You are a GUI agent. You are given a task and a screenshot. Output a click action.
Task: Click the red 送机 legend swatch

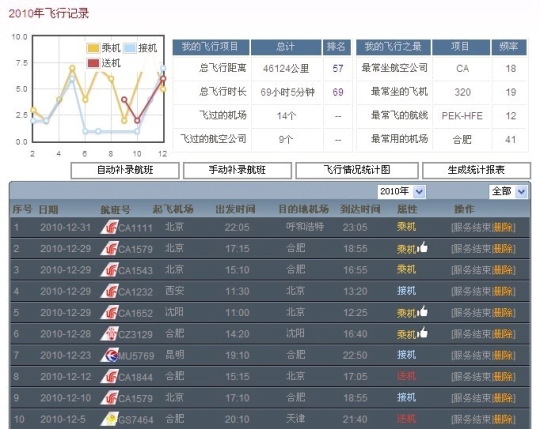[93, 63]
